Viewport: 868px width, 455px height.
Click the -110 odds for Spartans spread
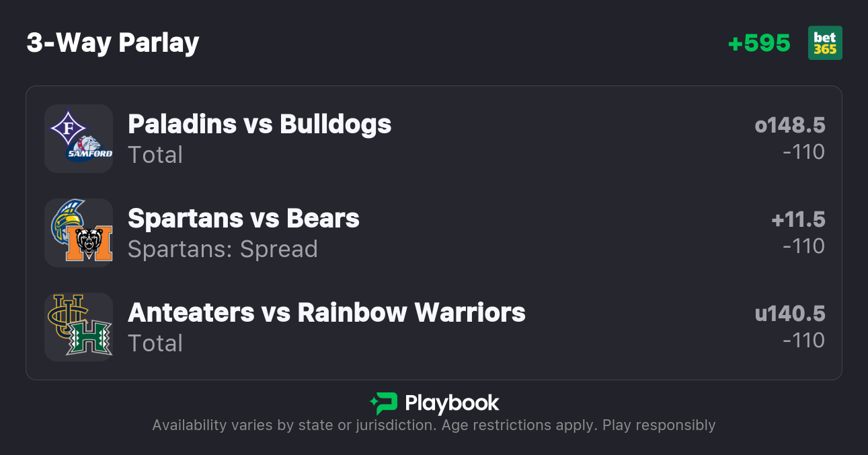(x=803, y=246)
